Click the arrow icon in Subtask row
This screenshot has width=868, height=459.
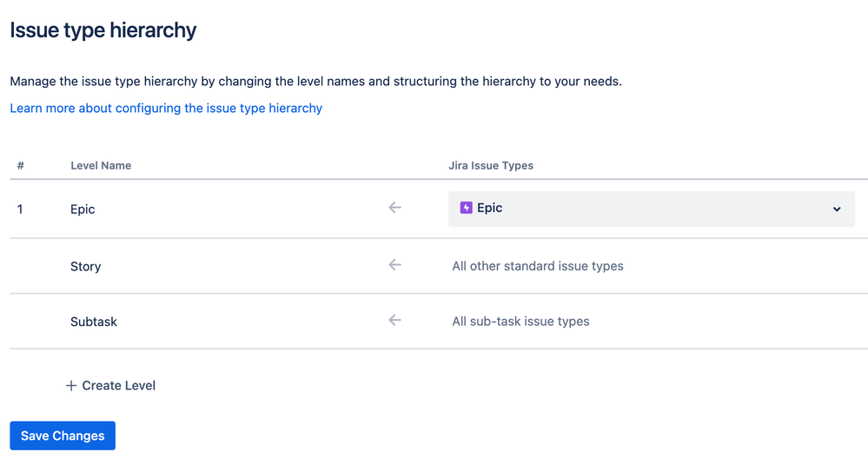(x=394, y=320)
